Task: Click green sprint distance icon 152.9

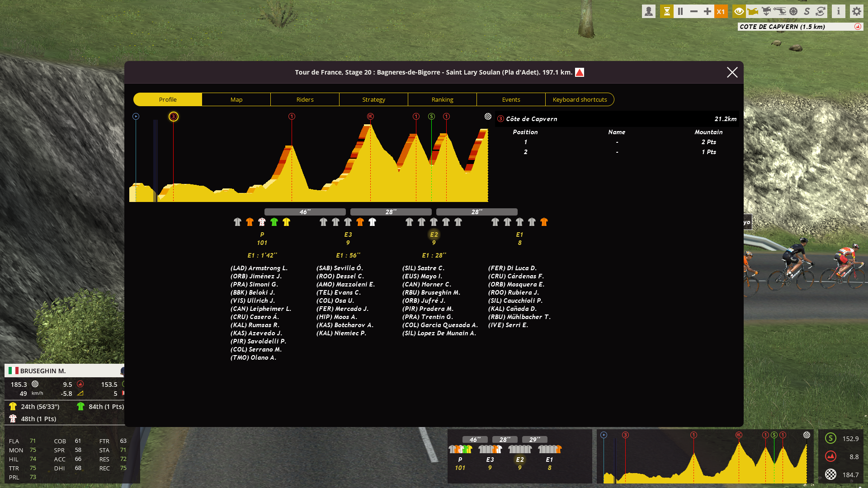Action: pyautogui.click(x=830, y=439)
